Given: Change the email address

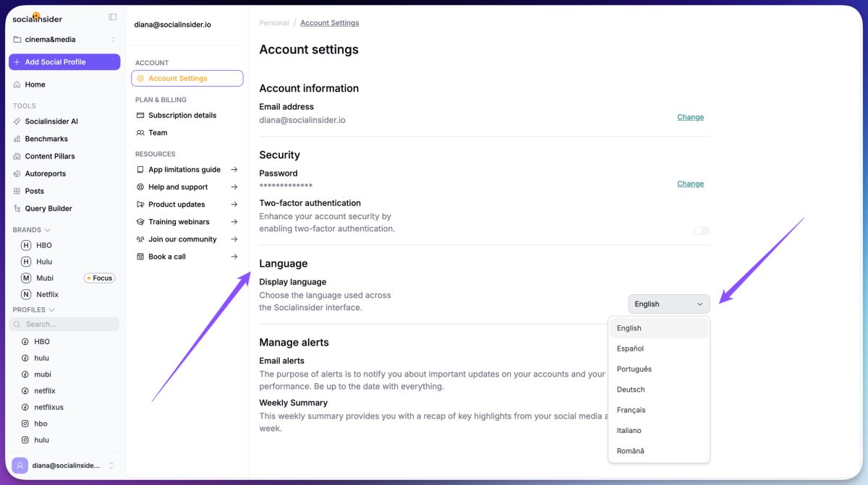Looking at the screenshot, I should coord(690,117).
